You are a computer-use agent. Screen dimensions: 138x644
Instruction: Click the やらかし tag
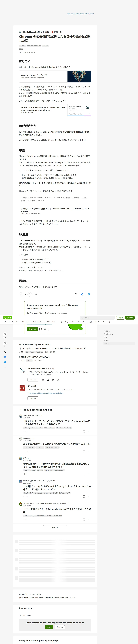click(45, 46)
